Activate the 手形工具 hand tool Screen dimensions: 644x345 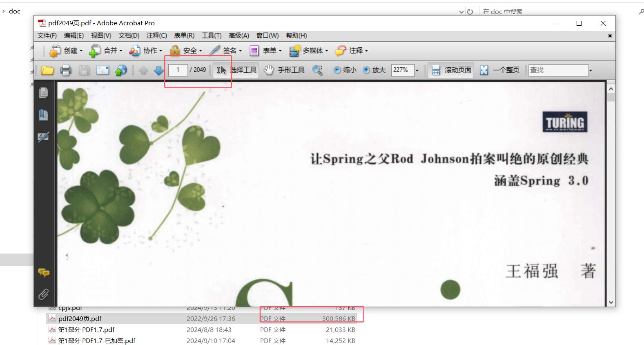[x=284, y=70]
